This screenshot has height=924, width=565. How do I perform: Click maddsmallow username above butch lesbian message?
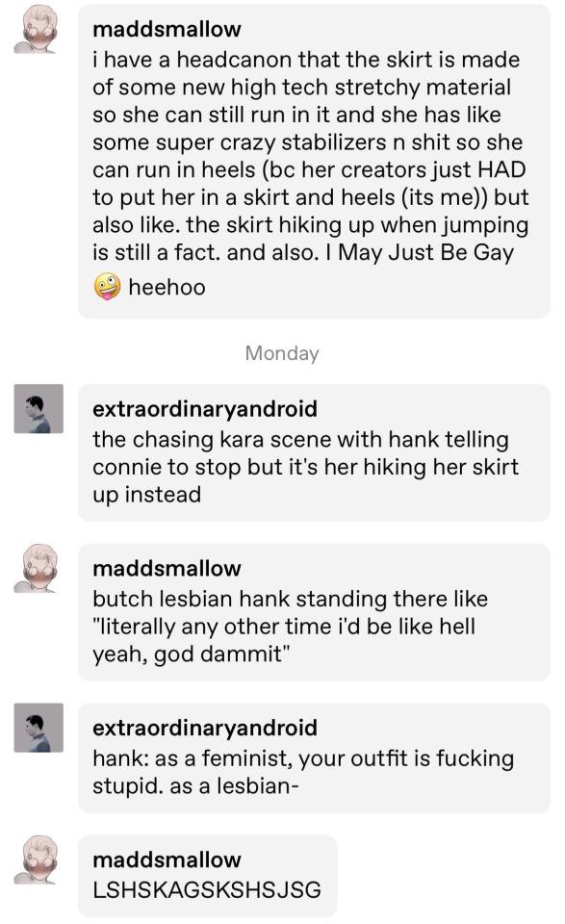tap(167, 568)
